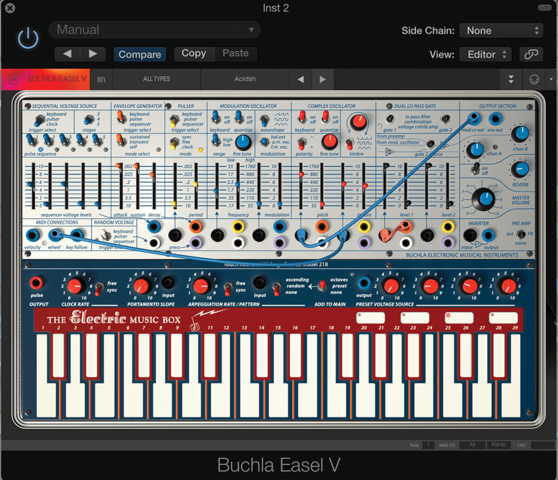Click the link chain icon
This screenshot has height=480, width=558.
(531, 54)
